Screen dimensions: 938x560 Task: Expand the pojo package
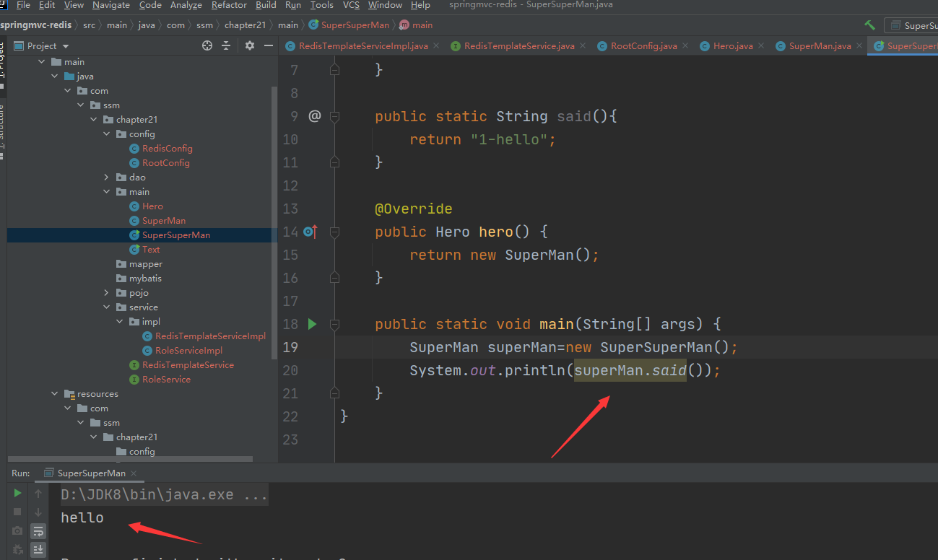106,293
